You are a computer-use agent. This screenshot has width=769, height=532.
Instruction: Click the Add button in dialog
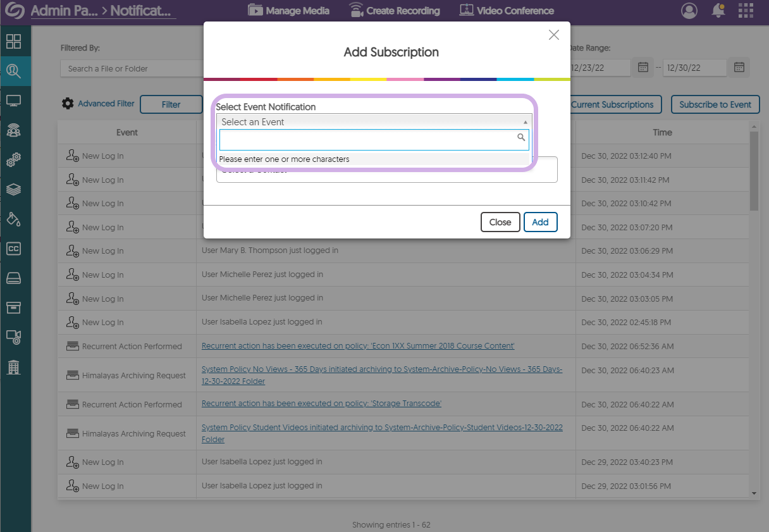pos(540,222)
